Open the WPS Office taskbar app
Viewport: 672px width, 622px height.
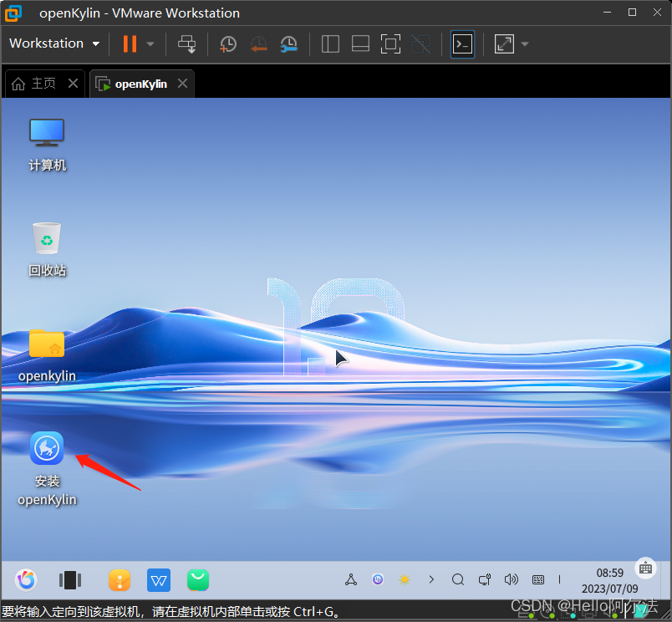[159, 579]
